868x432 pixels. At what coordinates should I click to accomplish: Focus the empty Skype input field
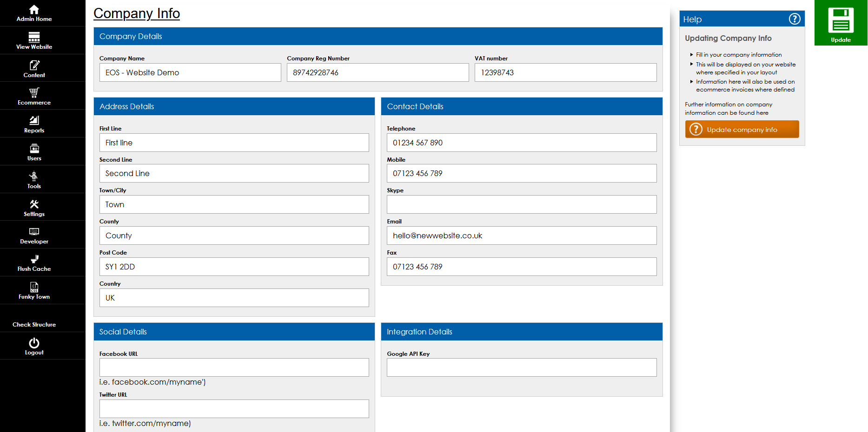(521, 204)
